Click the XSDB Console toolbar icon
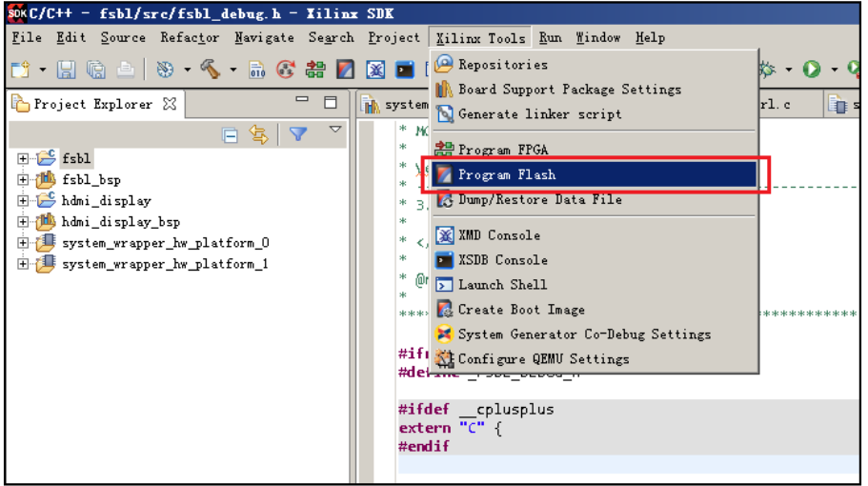868x486 pixels. click(x=405, y=70)
